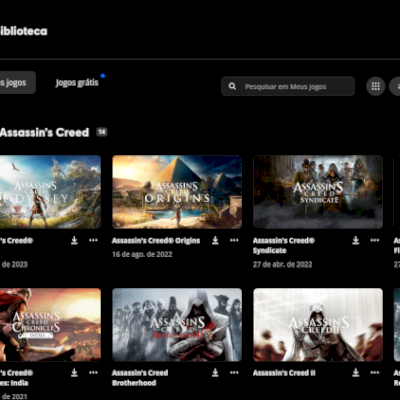Click the Assassin's Creed II title text
Screen dimensions: 400x400
[284, 373]
